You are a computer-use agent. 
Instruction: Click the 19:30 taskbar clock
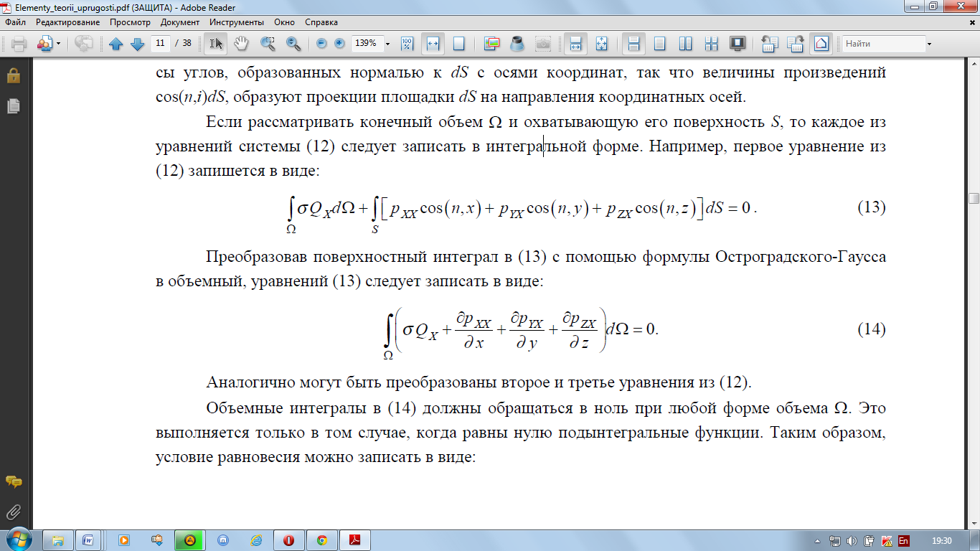941,540
